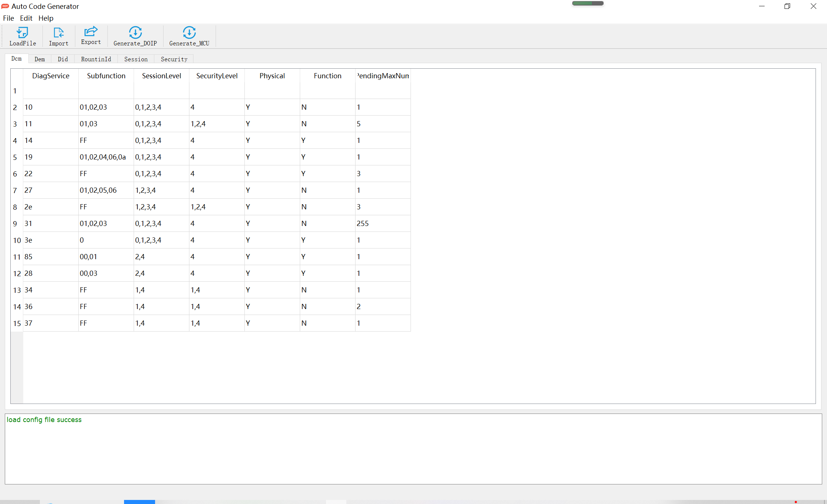
Task: Select row header number 15
Action: 17,323
